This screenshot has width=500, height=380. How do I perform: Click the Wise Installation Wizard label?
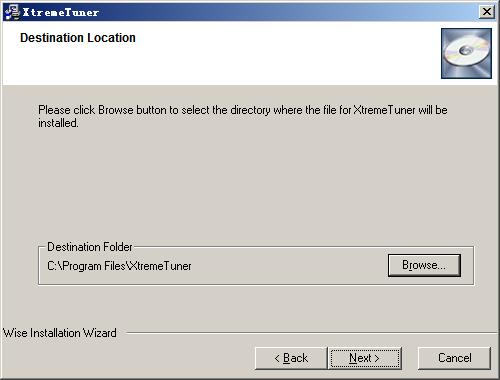click(60, 333)
